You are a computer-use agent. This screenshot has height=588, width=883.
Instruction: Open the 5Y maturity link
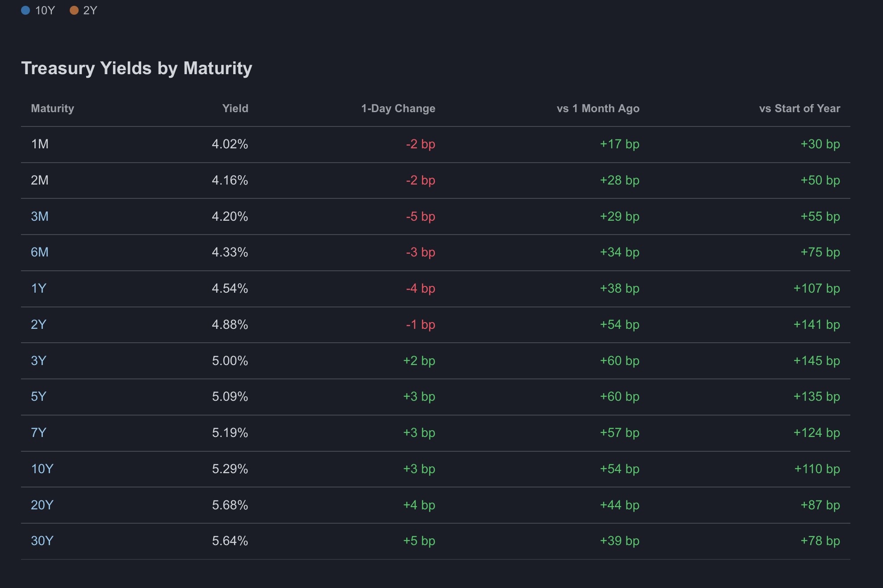coord(38,397)
